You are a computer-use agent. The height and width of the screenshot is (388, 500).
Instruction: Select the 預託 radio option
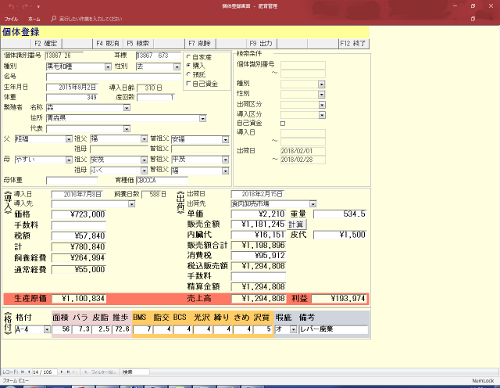coord(189,74)
